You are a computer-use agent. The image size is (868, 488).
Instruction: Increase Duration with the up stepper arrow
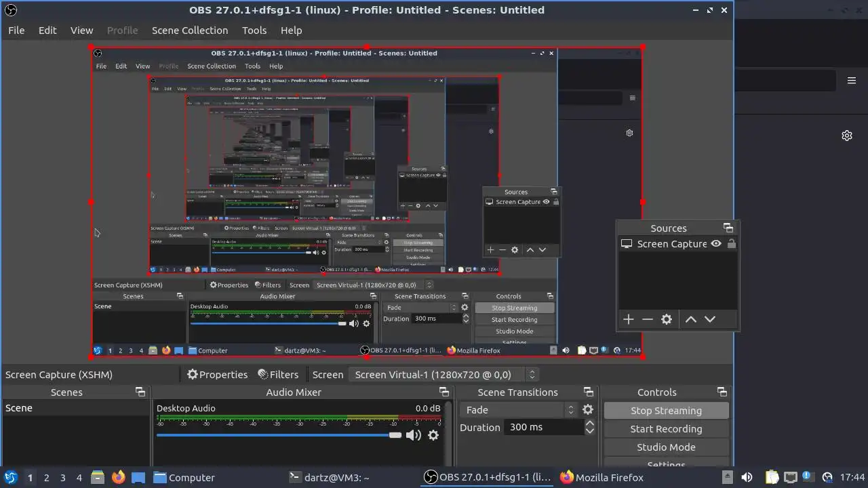(590, 424)
